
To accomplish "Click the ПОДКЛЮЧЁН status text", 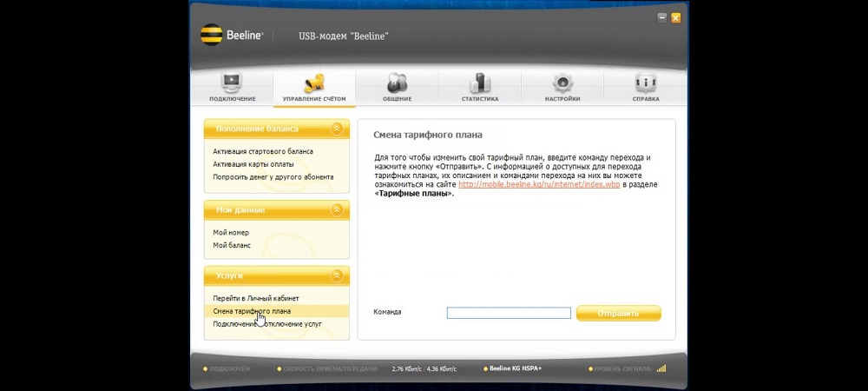I will [230, 368].
